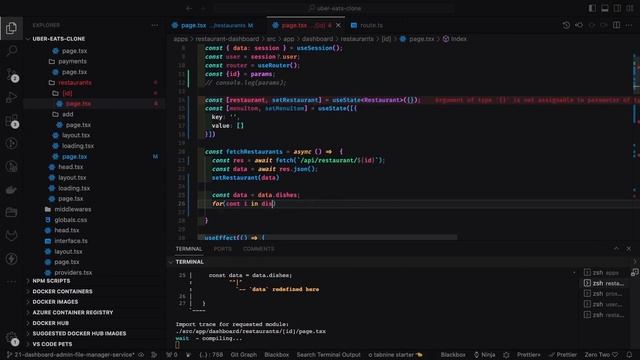Open providers.tsx file
This screenshot has width=640, height=360.
73,272
